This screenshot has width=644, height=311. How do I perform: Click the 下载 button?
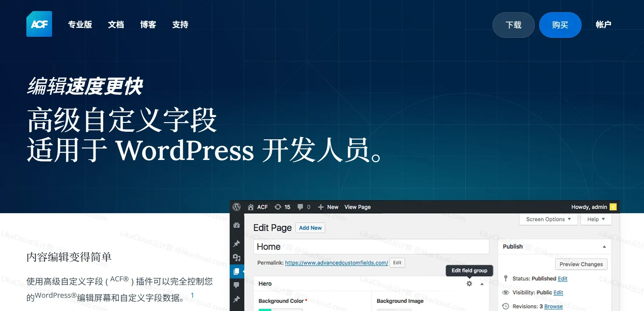click(x=513, y=25)
